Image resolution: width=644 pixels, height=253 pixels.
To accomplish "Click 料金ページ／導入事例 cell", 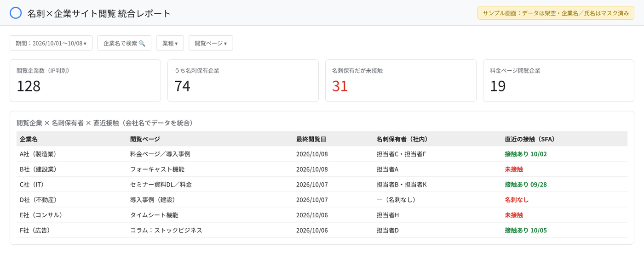I will coord(160,154).
